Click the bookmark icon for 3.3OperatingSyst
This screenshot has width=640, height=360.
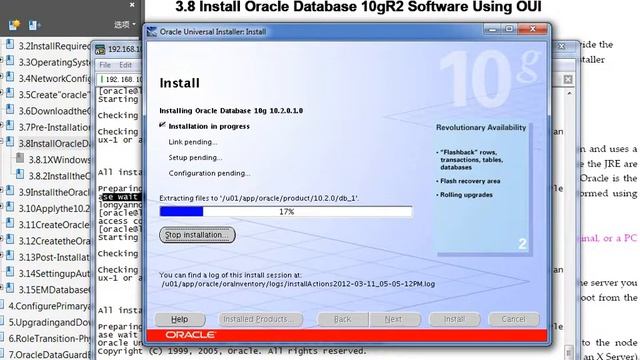tap(10, 61)
